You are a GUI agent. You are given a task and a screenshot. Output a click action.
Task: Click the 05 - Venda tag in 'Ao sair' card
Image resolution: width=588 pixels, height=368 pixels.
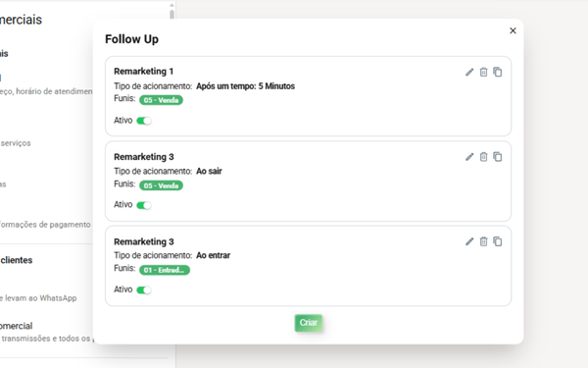tap(161, 185)
